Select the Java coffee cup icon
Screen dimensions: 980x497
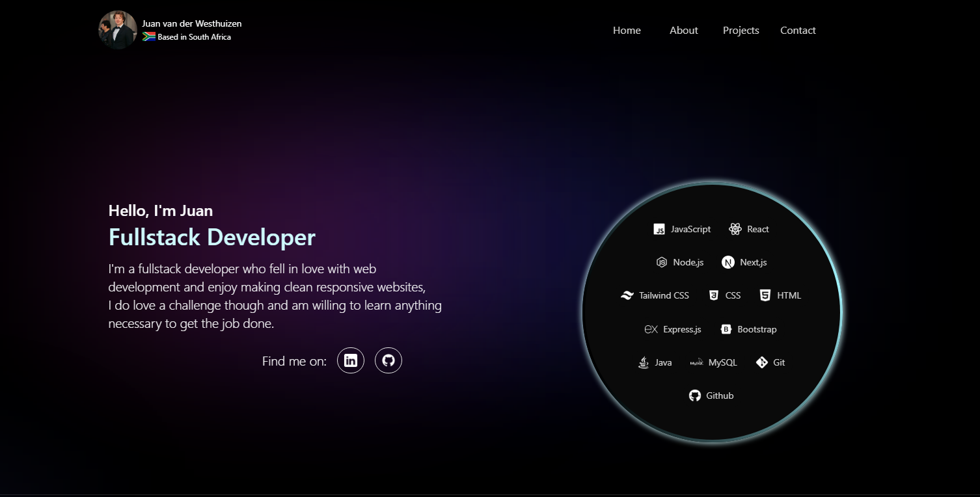click(x=644, y=362)
